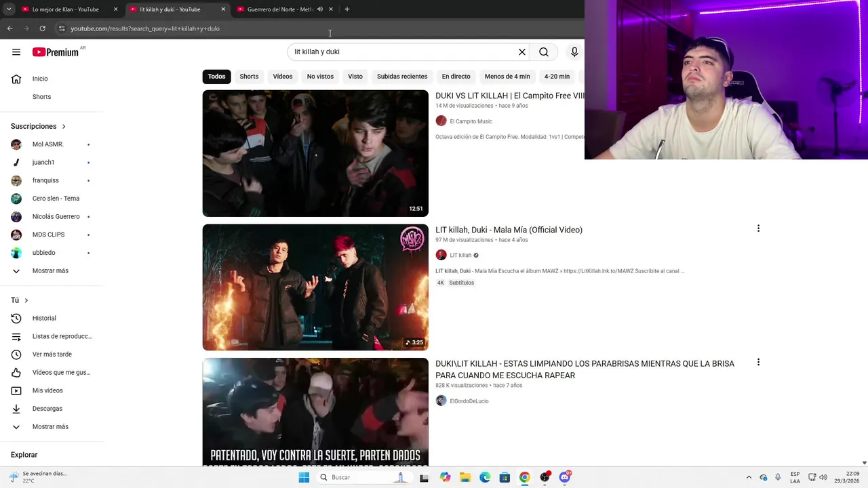Viewport: 868px width, 488px height.
Task: Expand the 'Tú' section chevron
Action: [26, 300]
